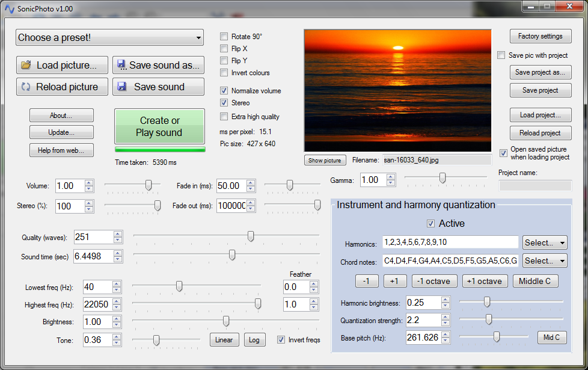
Task: Click the sunset picture preview thumbnail
Action: tap(397, 91)
